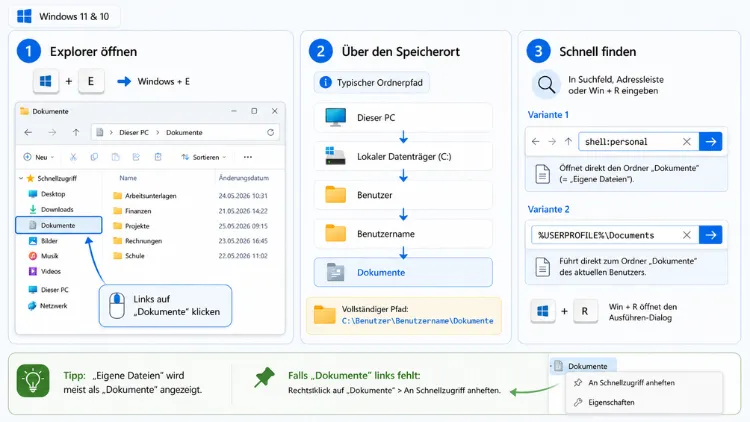The image size is (750, 422).
Task: Click the Neu button in the Explorer toolbar
Action: (x=39, y=157)
